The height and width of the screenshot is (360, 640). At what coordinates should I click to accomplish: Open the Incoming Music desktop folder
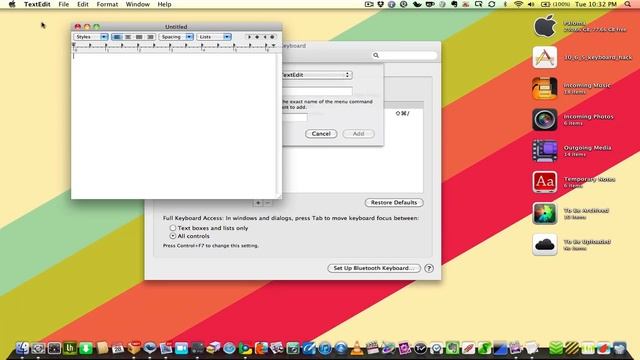coord(544,88)
